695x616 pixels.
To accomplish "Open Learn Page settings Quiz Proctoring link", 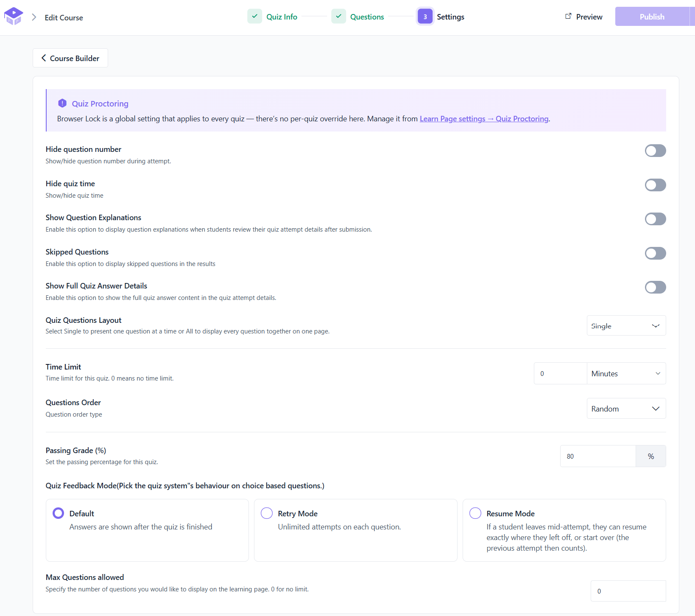I will coord(484,119).
